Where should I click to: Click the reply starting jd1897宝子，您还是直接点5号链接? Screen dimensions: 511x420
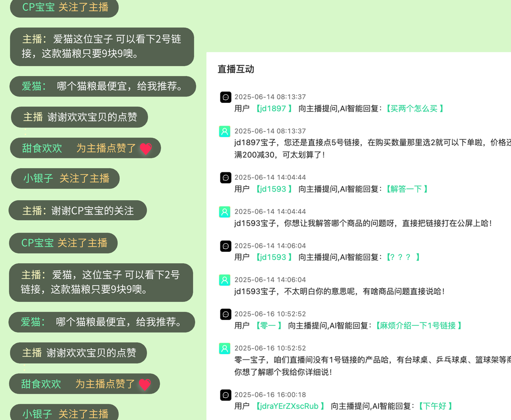coord(372,148)
